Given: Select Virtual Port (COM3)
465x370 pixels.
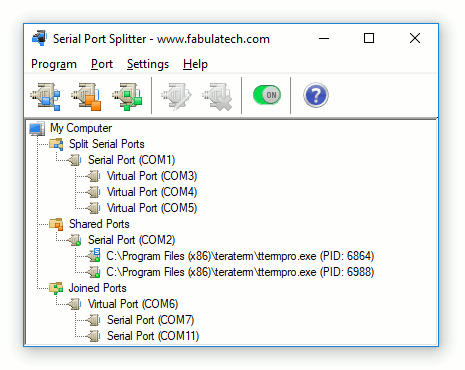Looking at the screenshot, I should click(x=152, y=176).
